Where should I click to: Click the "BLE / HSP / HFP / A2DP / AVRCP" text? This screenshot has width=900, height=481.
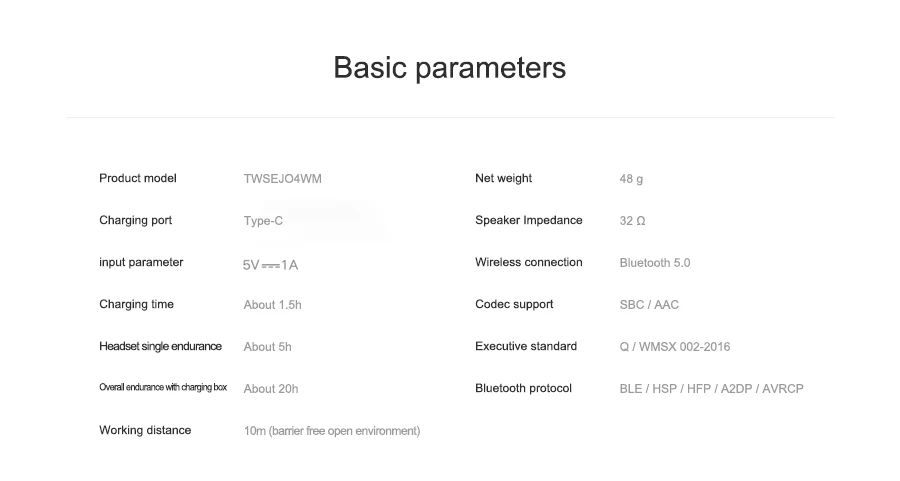click(x=711, y=389)
